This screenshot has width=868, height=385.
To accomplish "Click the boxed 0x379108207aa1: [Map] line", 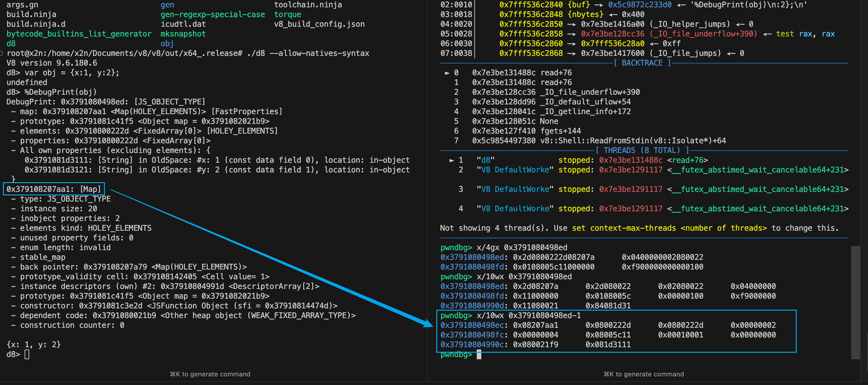I will 54,189.
